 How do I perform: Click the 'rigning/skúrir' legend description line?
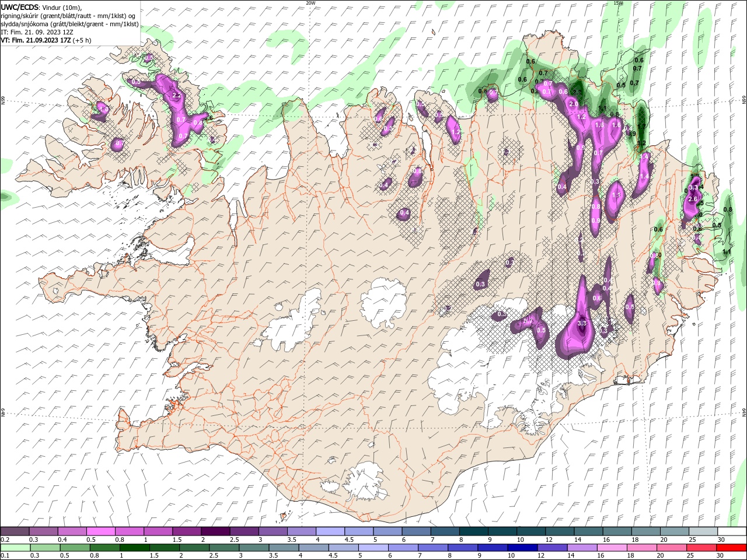pos(68,16)
